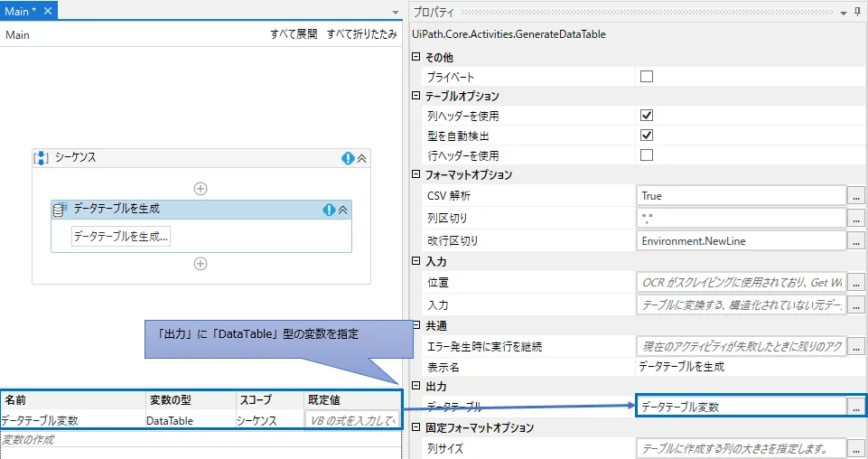Uncheck 型を自動検出 checkbox

click(x=646, y=136)
